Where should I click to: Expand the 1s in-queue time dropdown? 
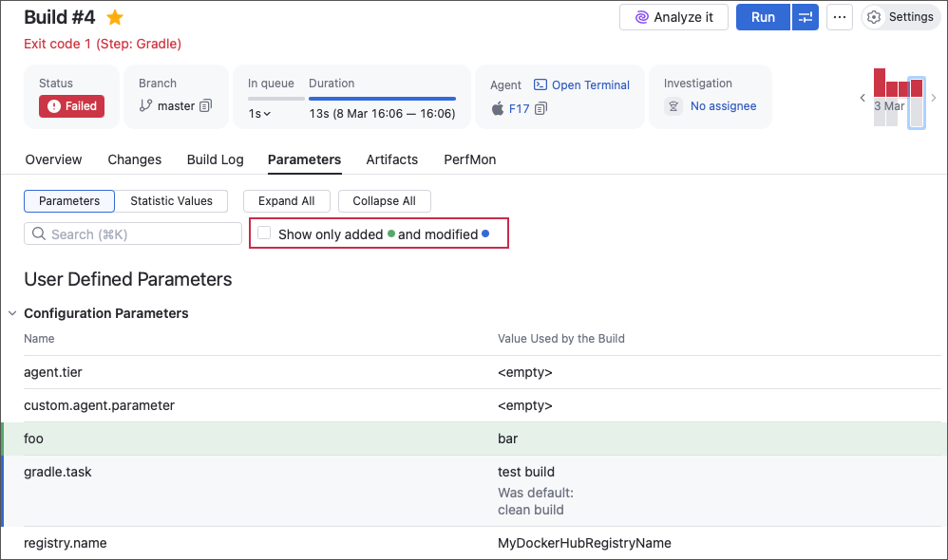(x=259, y=114)
